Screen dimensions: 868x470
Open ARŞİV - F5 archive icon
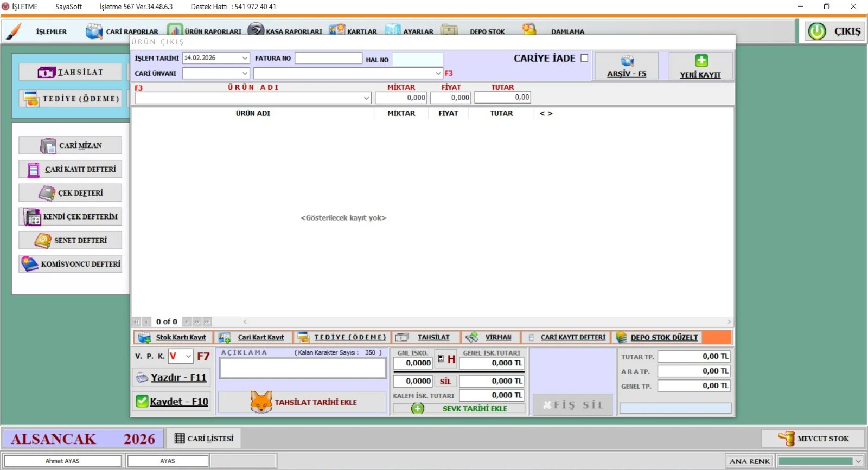[627, 61]
